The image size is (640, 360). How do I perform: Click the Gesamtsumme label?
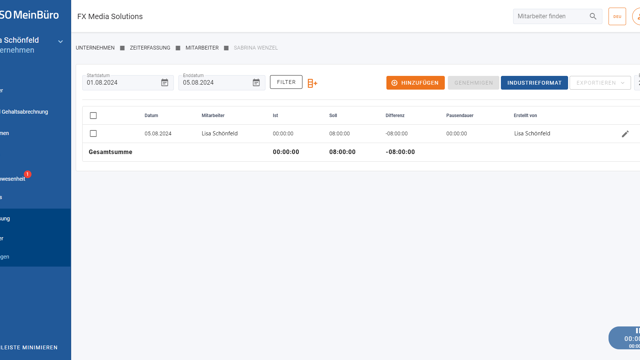pyautogui.click(x=110, y=152)
